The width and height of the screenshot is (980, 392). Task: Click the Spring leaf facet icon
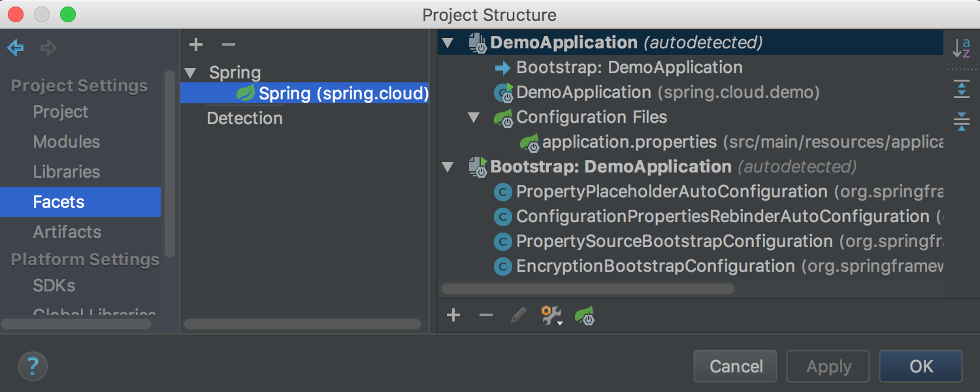click(245, 93)
